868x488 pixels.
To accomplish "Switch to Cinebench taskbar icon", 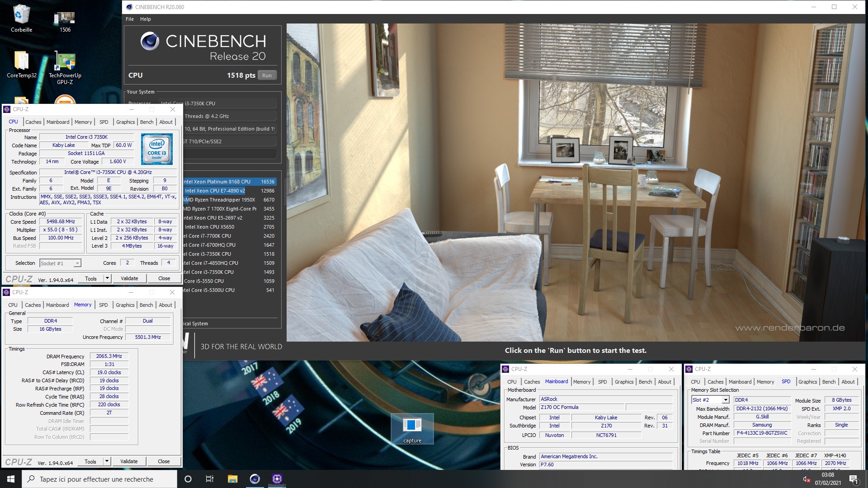I will point(255,479).
